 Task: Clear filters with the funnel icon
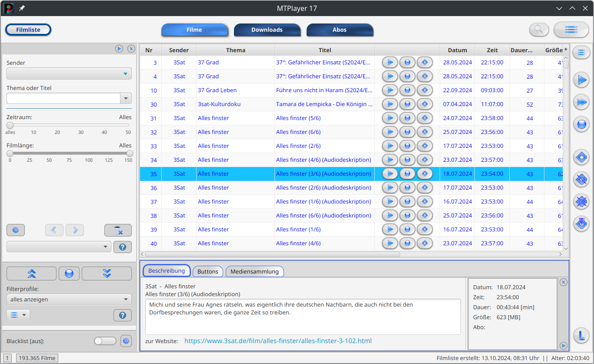(118, 230)
